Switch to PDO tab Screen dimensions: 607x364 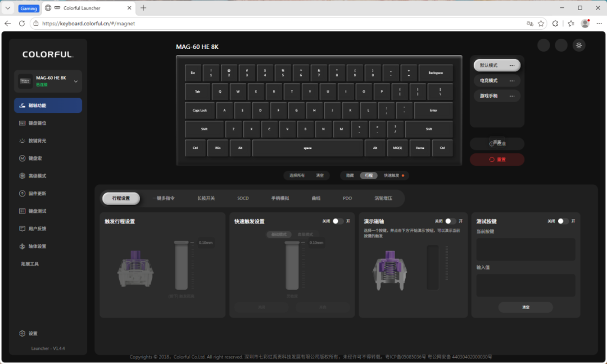click(x=347, y=198)
